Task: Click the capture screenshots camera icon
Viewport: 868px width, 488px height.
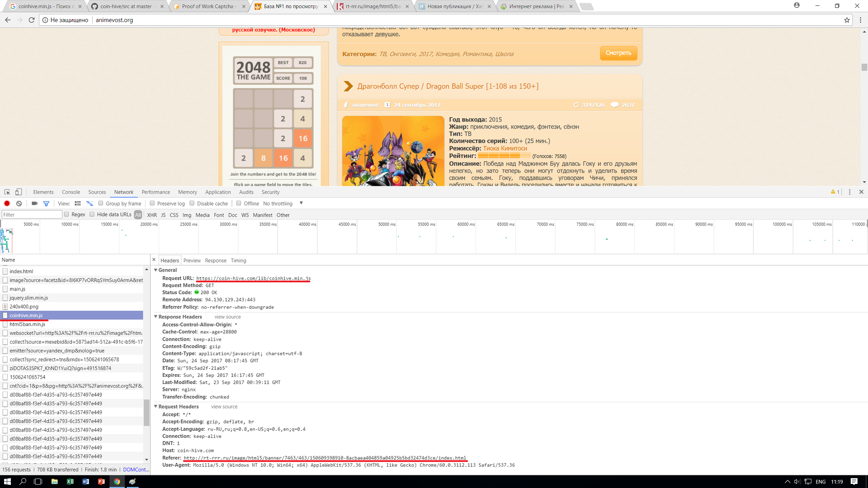Action: pos(34,204)
